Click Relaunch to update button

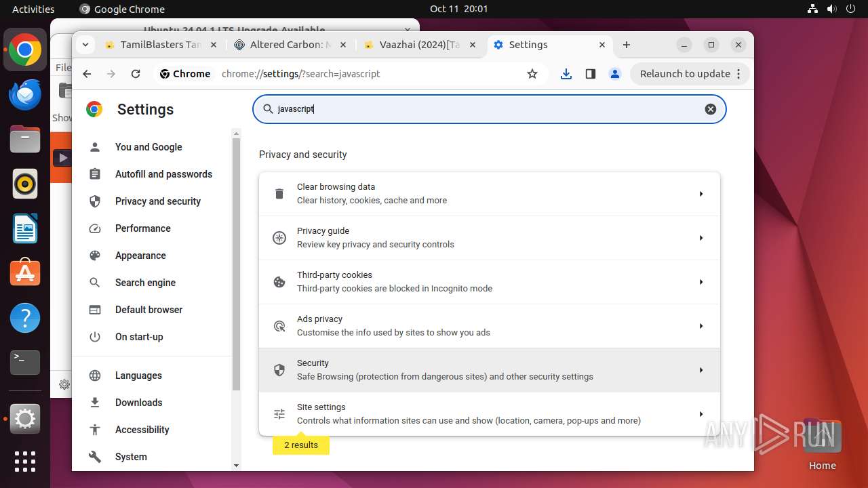[690, 74]
